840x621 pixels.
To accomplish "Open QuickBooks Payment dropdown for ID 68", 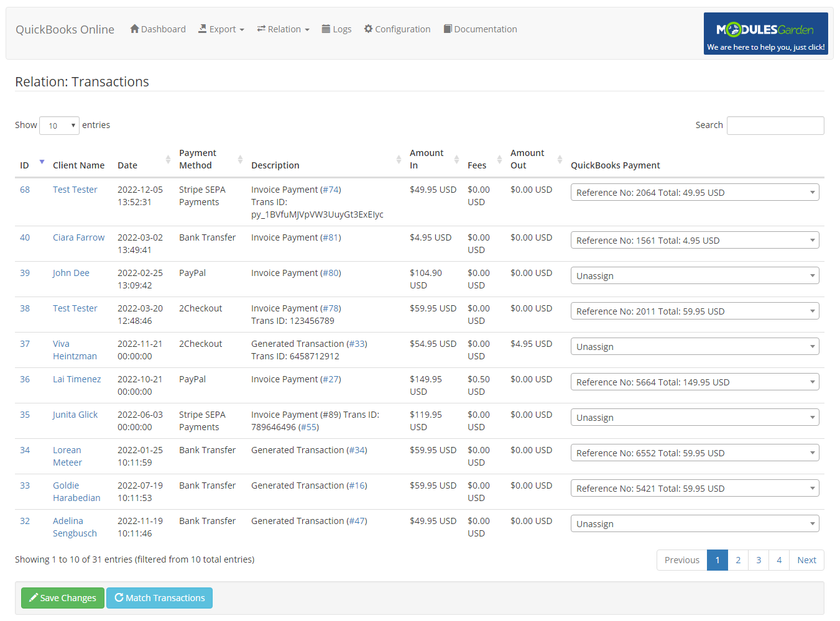I will 695,193.
